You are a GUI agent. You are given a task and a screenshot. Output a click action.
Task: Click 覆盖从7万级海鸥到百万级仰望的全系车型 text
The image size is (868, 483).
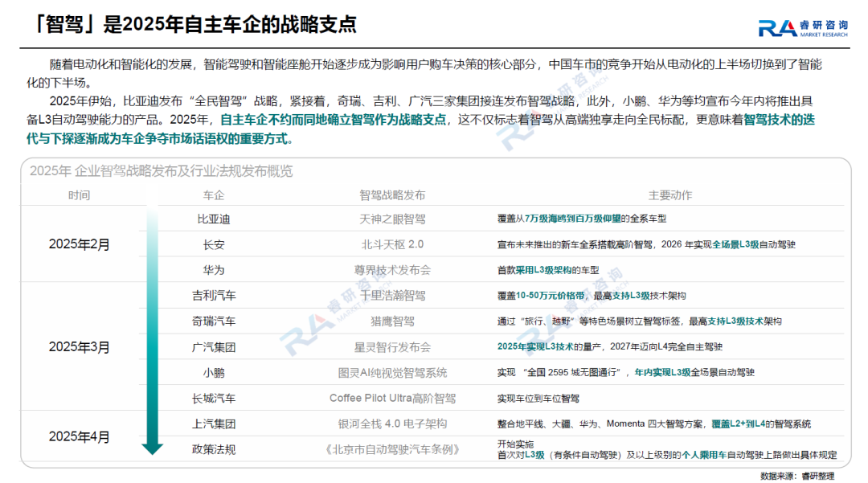(x=581, y=219)
